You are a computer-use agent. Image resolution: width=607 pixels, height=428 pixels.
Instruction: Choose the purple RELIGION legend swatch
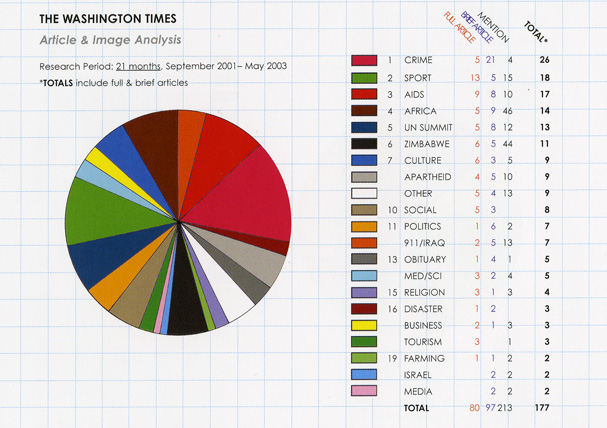(364, 292)
